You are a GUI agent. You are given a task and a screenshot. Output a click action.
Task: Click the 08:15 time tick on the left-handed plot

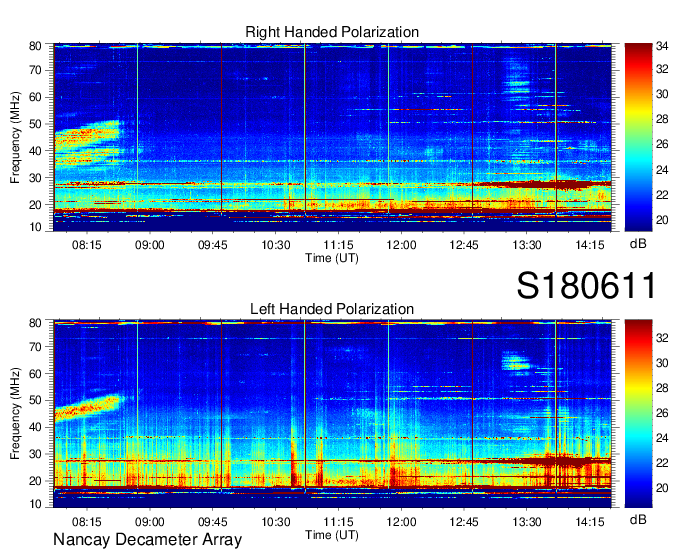click(x=87, y=522)
